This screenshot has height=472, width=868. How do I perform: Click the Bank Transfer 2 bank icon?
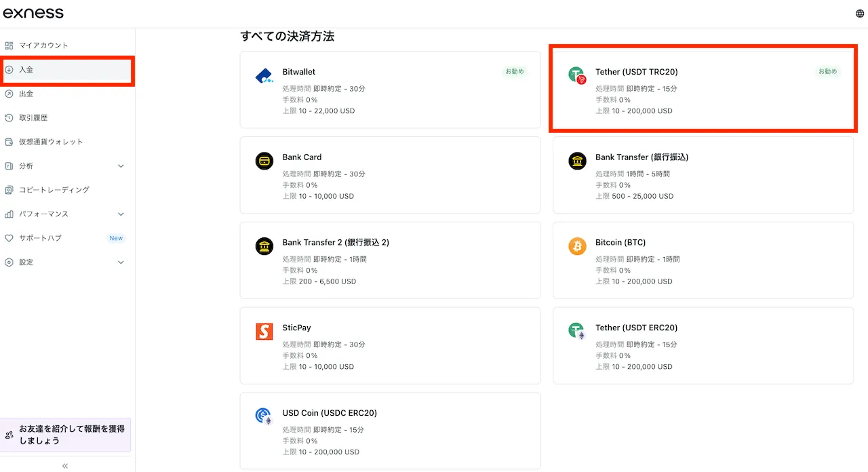pyautogui.click(x=264, y=246)
